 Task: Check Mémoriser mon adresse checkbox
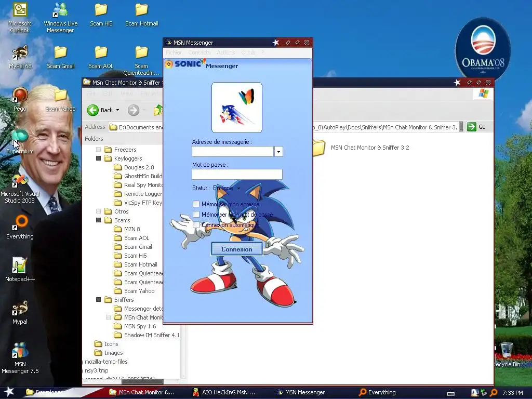tap(196, 204)
